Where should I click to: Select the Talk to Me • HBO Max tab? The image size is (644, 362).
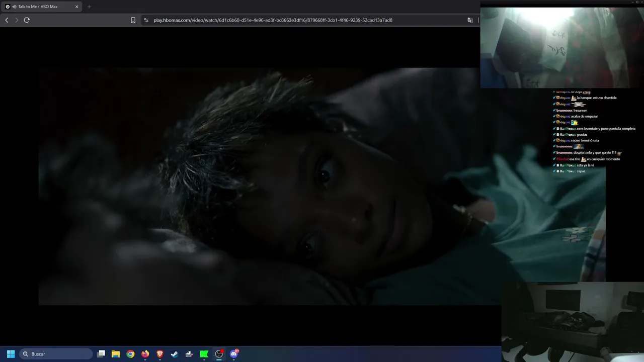(42, 7)
